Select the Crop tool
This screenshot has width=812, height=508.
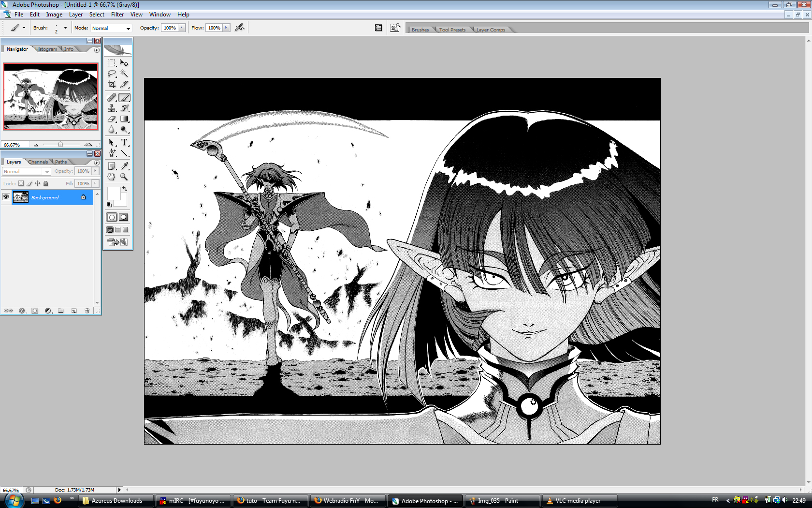coord(112,84)
